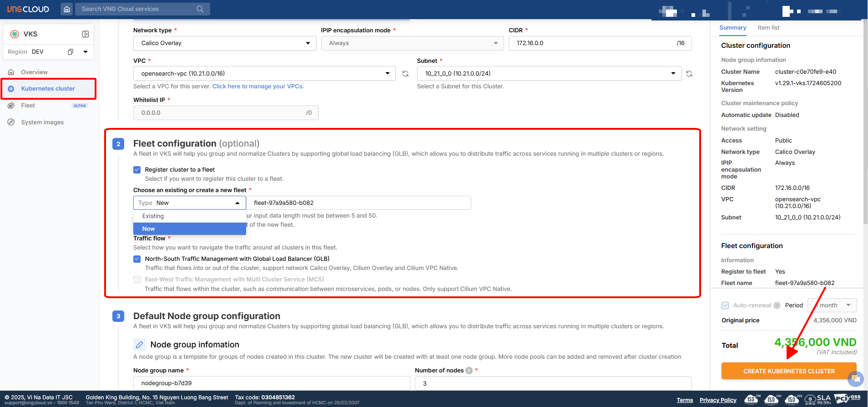Toggle the Auto-renewal checkbox

725,305
